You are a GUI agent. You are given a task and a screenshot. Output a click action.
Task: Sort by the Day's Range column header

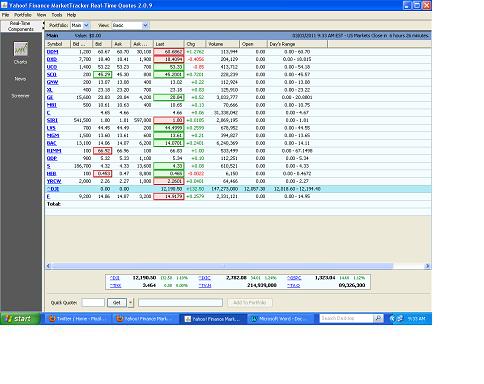coord(297,44)
